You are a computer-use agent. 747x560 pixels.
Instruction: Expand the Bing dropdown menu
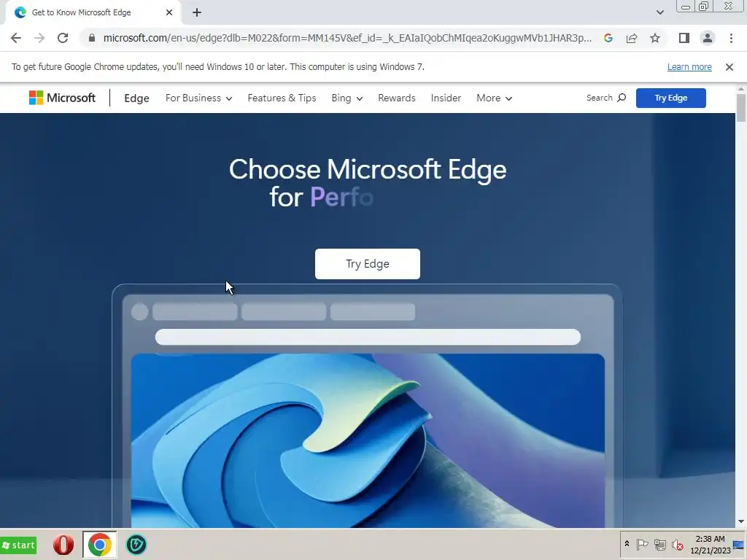coord(347,98)
